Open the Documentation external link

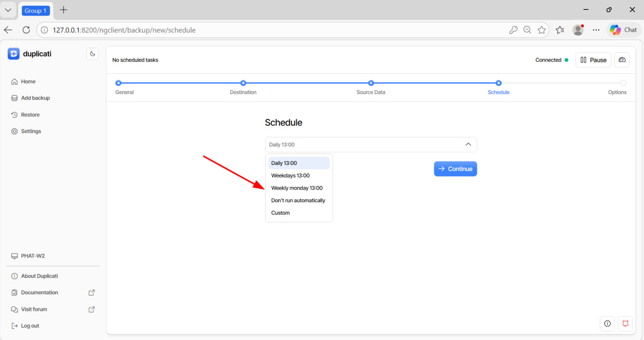[x=39, y=293]
